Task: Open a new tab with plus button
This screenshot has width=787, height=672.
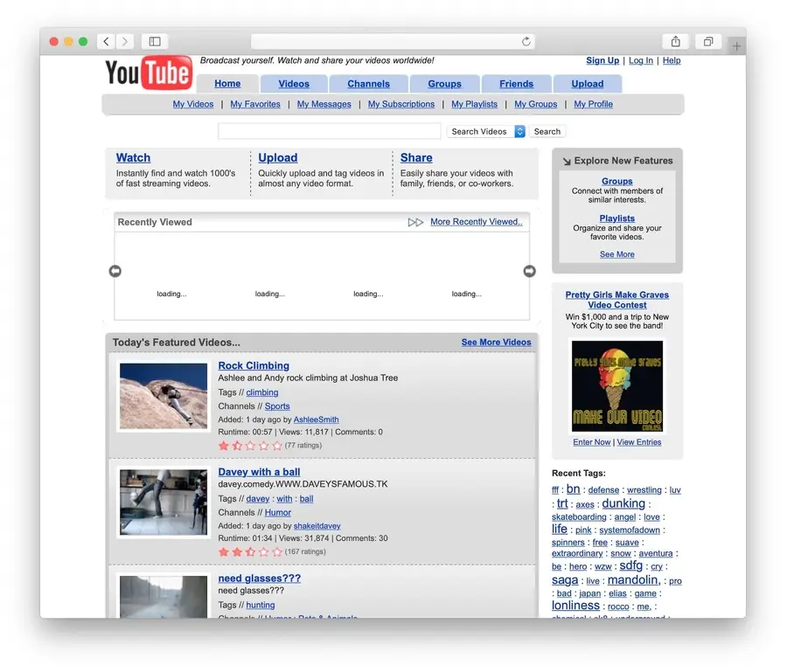Action: tap(736, 45)
